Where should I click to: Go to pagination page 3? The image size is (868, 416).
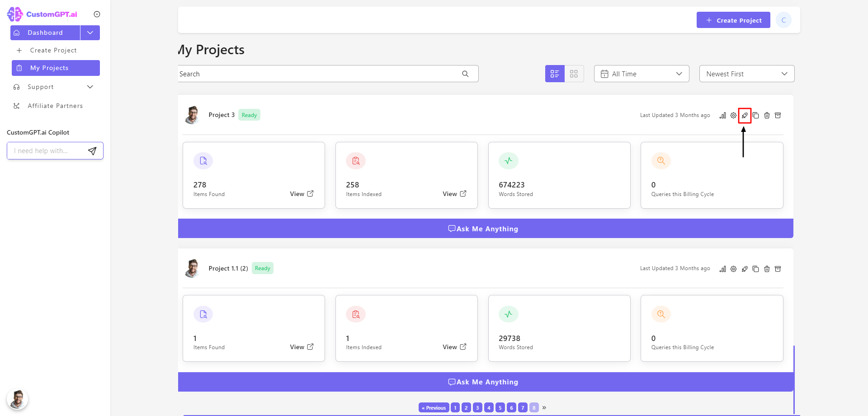point(478,407)
